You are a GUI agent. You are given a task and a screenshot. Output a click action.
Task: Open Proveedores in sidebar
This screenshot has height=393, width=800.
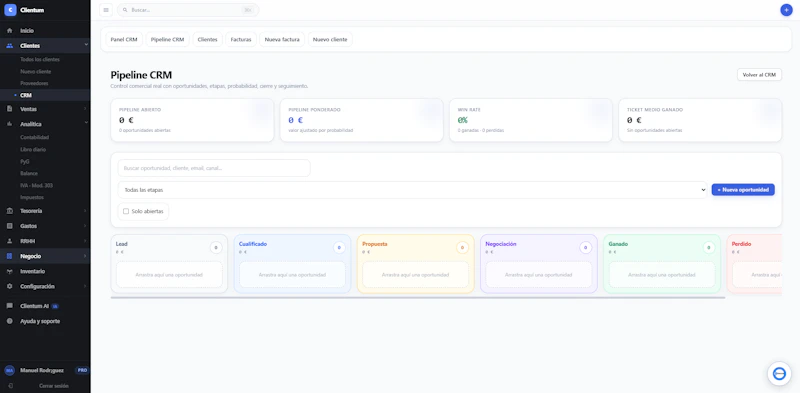pos(34,83)
